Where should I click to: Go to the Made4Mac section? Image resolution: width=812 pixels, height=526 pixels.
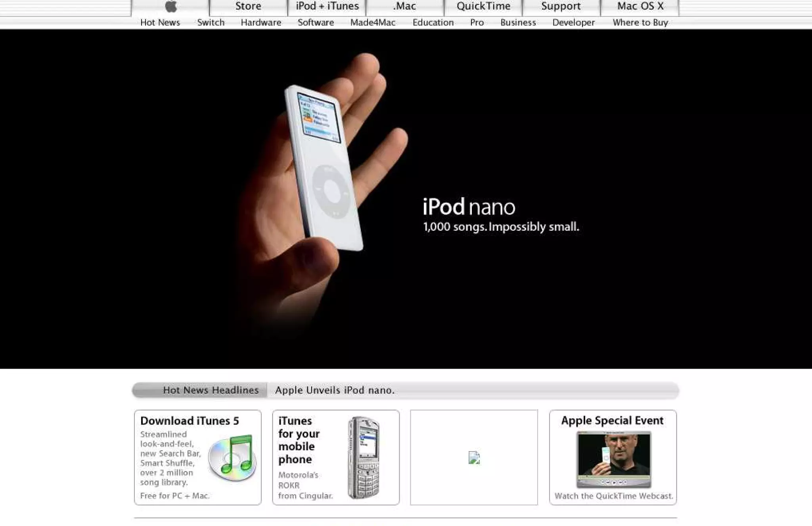click(373, 23)
